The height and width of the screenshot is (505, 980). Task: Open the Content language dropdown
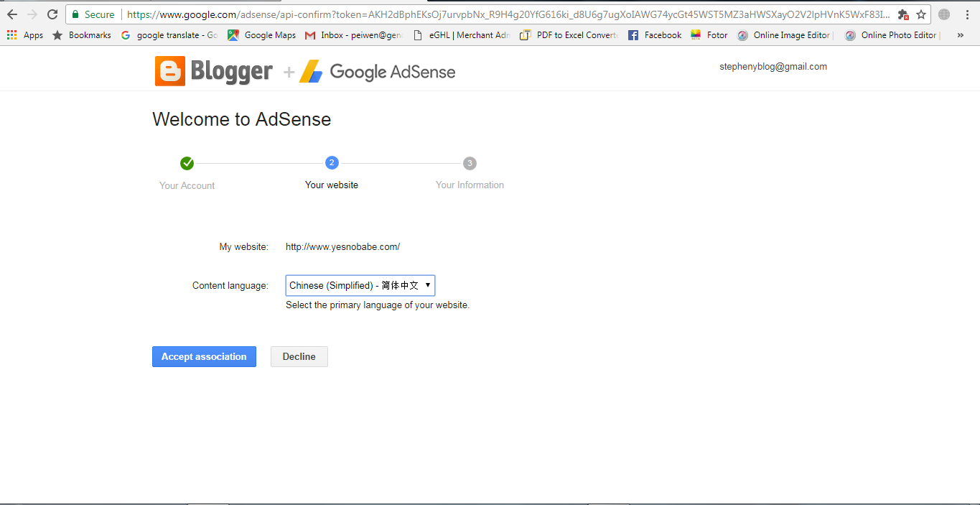(360, 285)
